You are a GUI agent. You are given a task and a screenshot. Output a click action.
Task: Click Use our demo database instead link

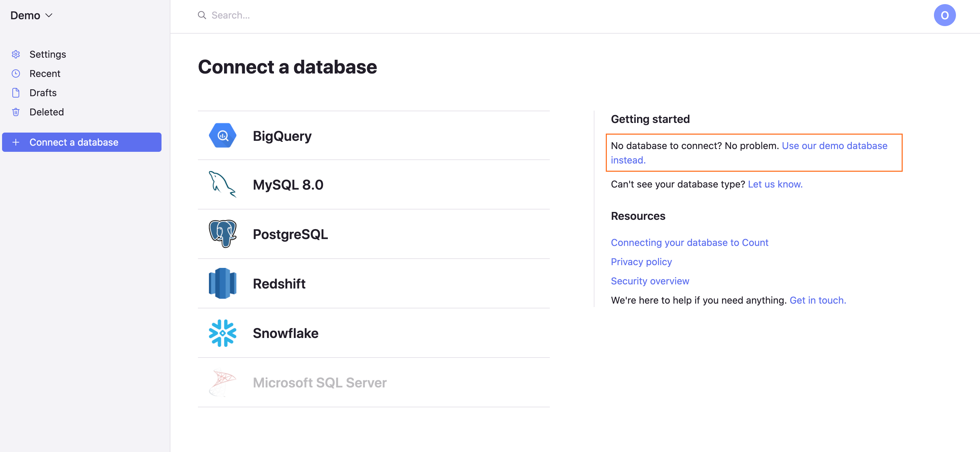834,146
